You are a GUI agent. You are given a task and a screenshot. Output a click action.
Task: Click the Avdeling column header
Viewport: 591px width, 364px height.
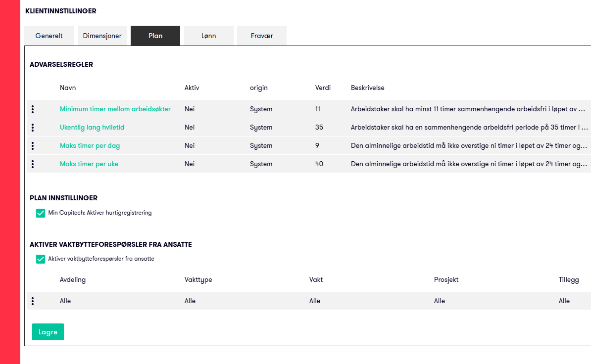click(73, 280)
